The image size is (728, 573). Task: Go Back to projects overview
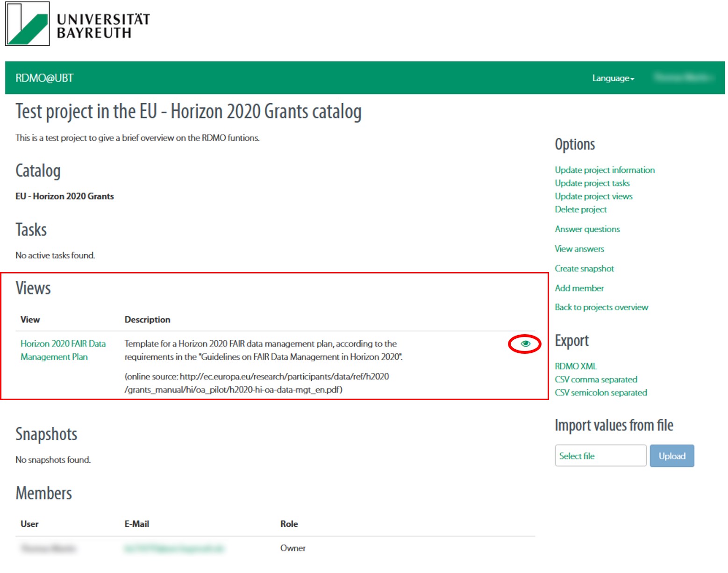click(x=601, y=307)
